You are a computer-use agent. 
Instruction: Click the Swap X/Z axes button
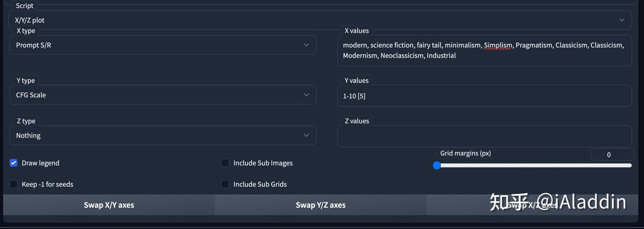(x=532, y=205)
